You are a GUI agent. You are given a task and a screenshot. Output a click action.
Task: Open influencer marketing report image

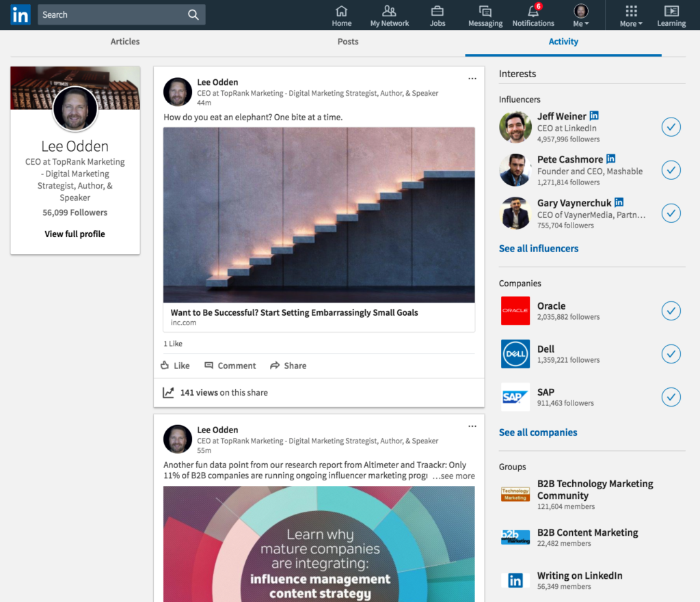319,544
